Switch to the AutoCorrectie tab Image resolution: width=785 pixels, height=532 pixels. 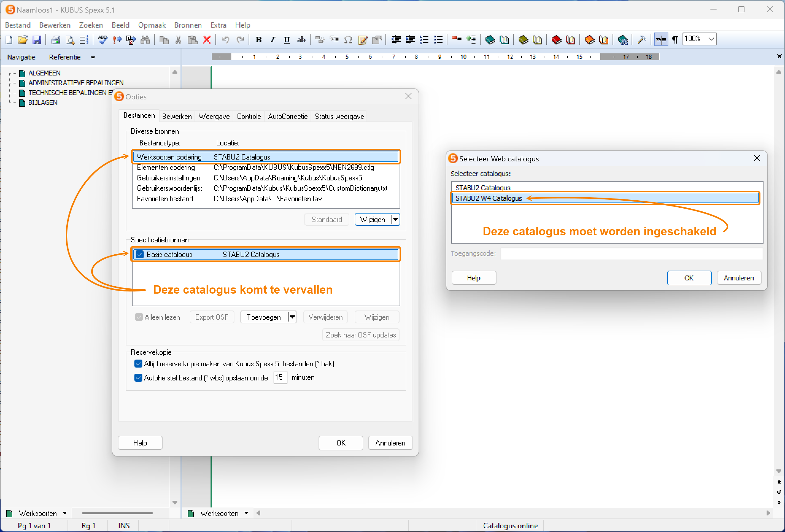[x=288, y=117]
